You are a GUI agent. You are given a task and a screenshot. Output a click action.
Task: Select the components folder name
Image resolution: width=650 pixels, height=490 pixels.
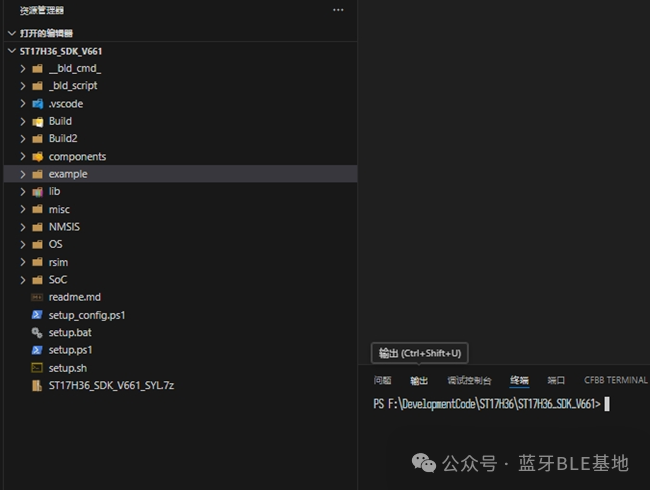(77, 157)
